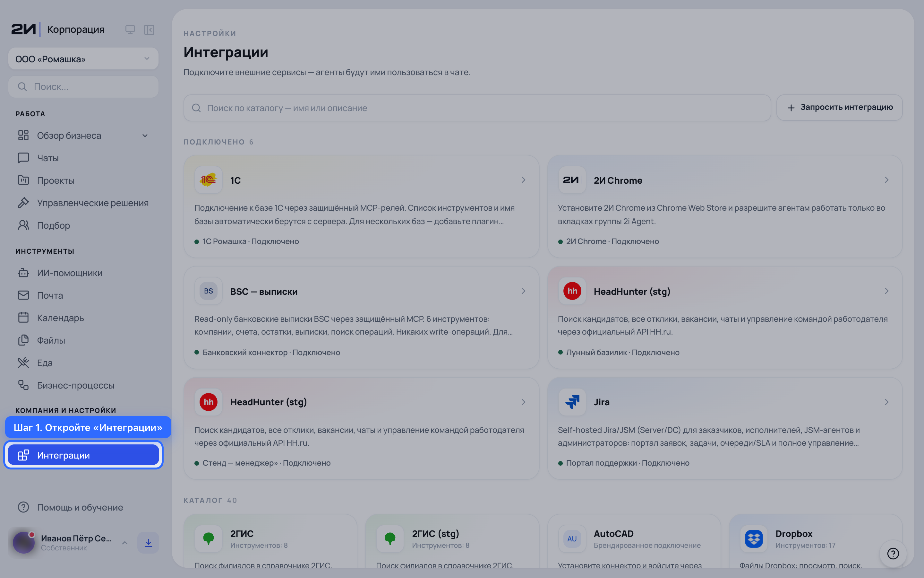Open BSC — выписки card chevron
The image size is (924, 578).
pos(524,291)
